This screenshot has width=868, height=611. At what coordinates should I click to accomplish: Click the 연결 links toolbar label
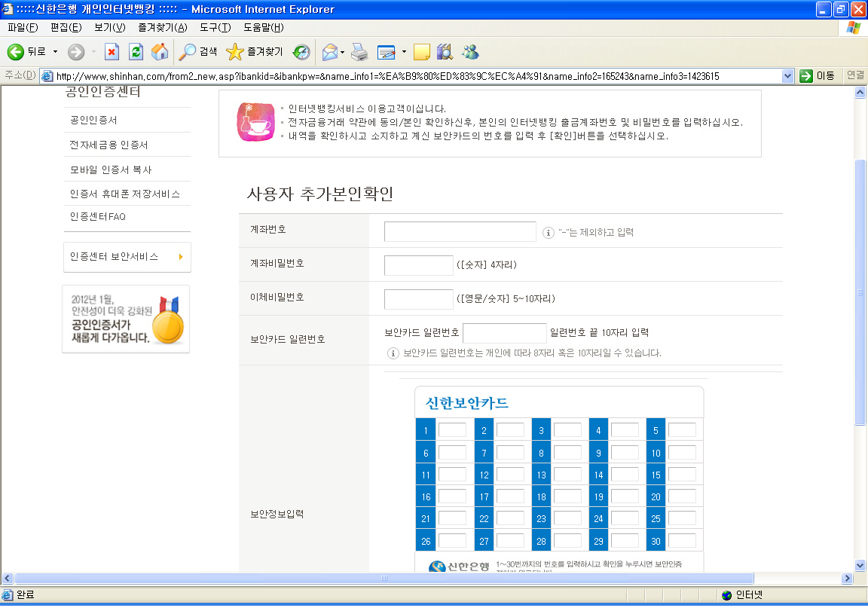tap(855, 76)
